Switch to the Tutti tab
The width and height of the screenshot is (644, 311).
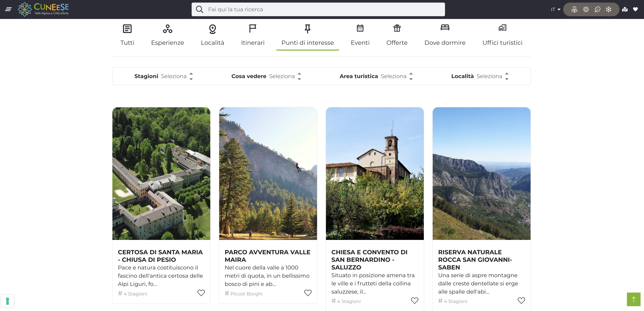tap(127, 35)
